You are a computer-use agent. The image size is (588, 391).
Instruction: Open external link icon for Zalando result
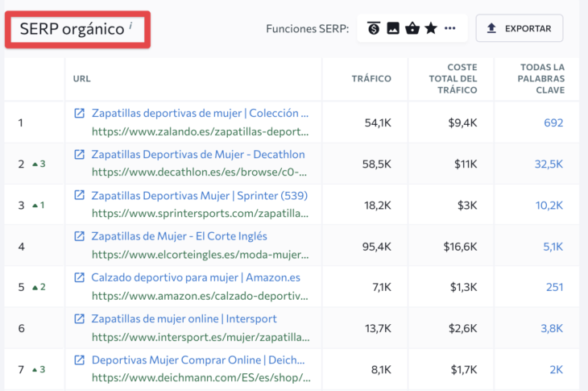pos(79,113)
